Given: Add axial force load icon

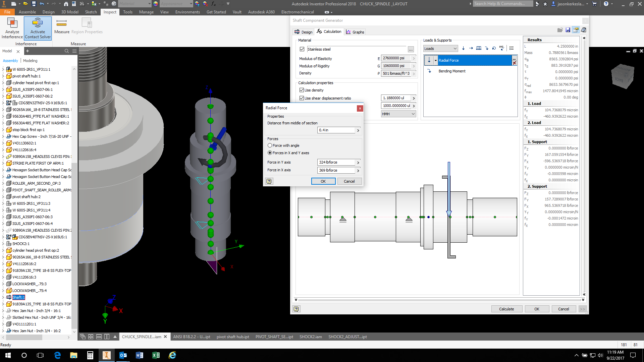Looking at the screenshot, I should (471, 48).
